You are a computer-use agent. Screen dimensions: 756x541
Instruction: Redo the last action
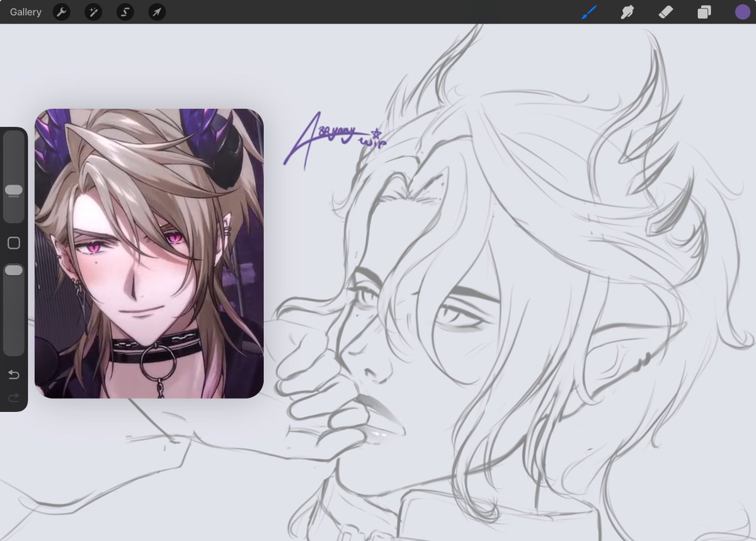tap(14, 397)
